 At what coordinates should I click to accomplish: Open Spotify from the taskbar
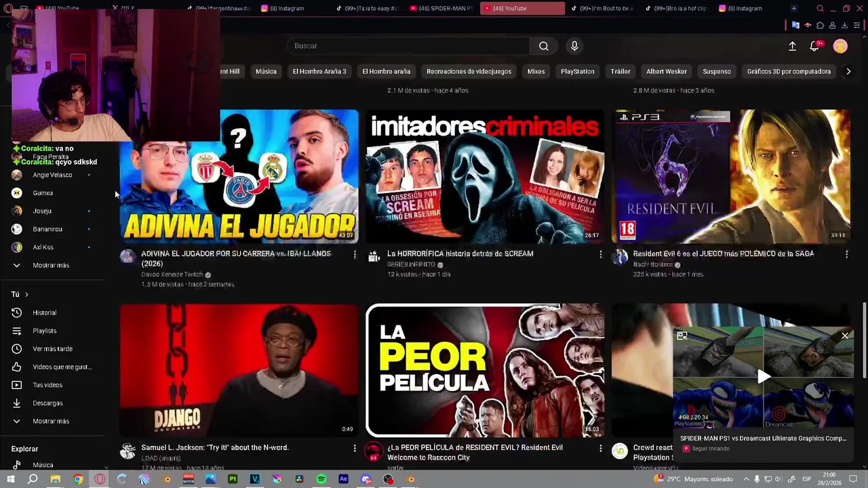(x=321, y=479)
